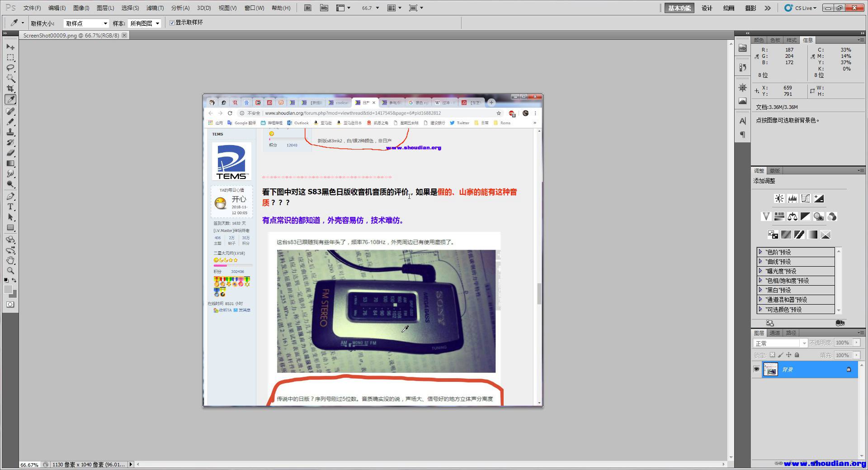Toggle lock image pixels brush icon
Image resolution: width=868 pixels, height=470 pixels.
pyautogui.click(x=780, y=355)
